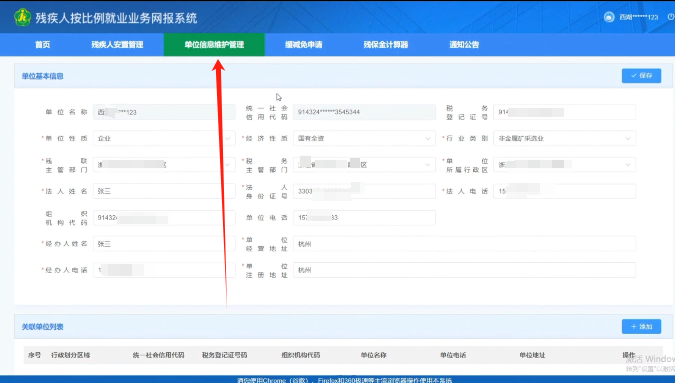This screenshot has height=383, width=675.
Task: Focus the 法人身份证号 input field
Action: point(364,191)
